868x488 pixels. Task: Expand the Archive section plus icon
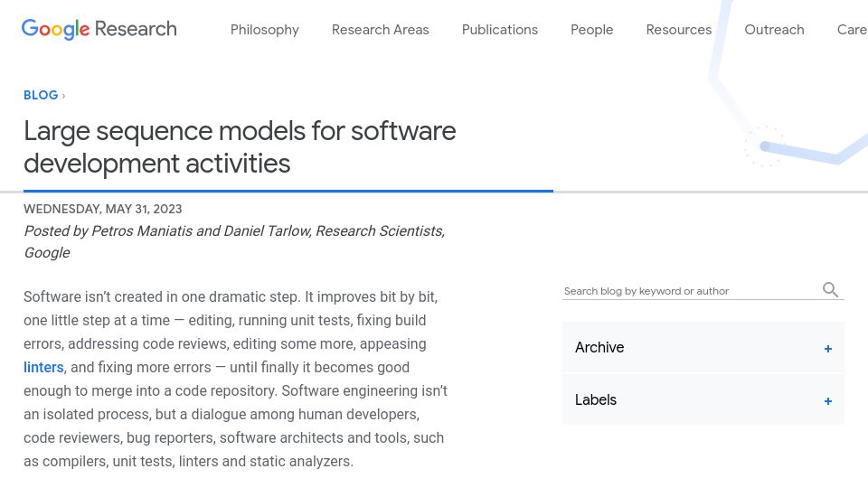[827, 349]
